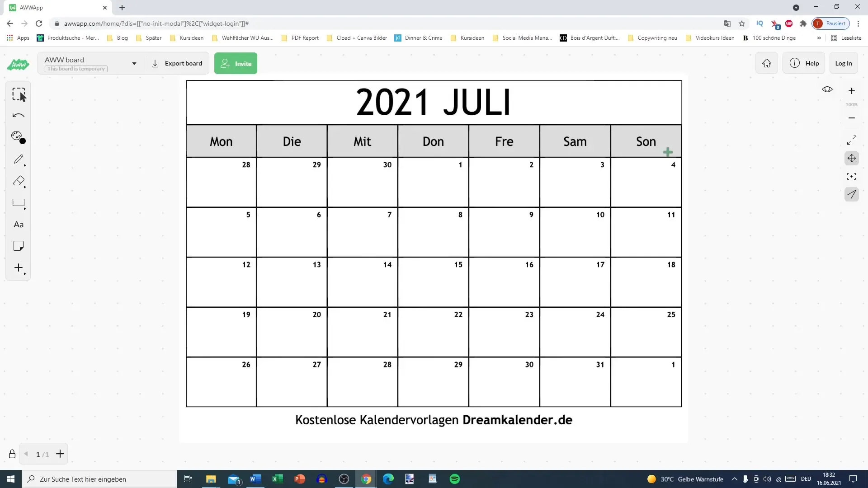This screenshot has height=488, width=868.
Task: Select the freehand draw tool
Action: [x=18, y=159]
